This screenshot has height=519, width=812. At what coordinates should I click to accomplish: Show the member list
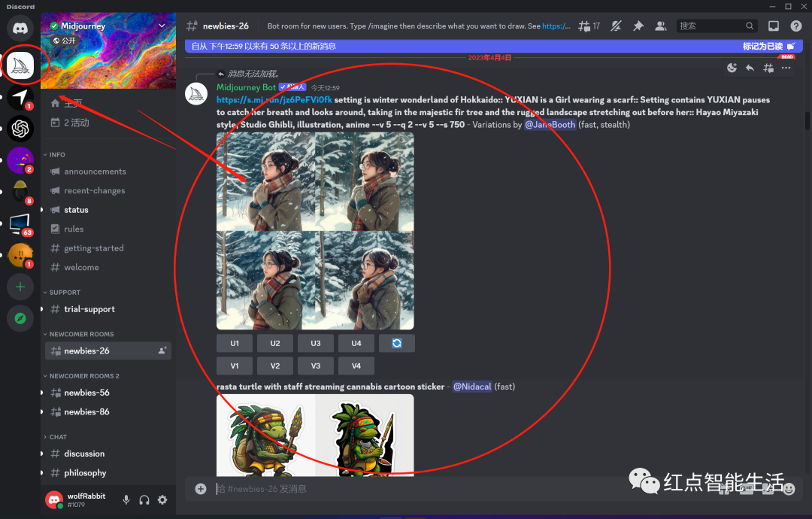click(x=660, y=25)
